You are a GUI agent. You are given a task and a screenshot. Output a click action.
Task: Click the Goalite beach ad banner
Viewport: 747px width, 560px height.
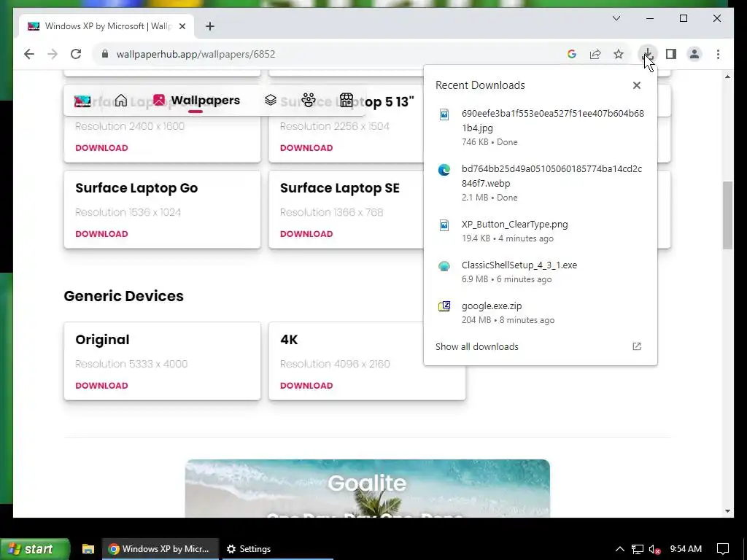click(368, 488)
